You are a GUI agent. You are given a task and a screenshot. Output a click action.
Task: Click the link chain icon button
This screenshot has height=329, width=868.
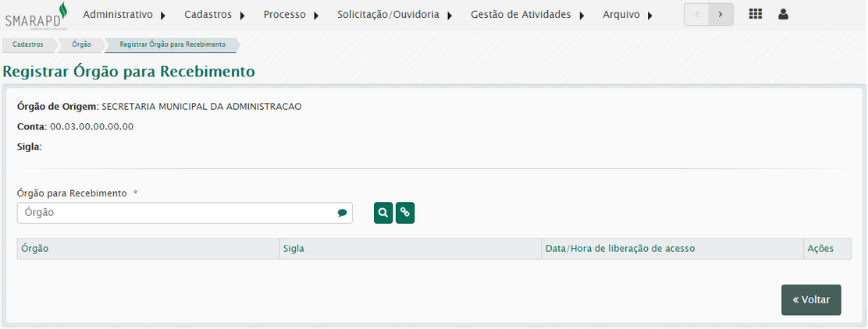405,213
